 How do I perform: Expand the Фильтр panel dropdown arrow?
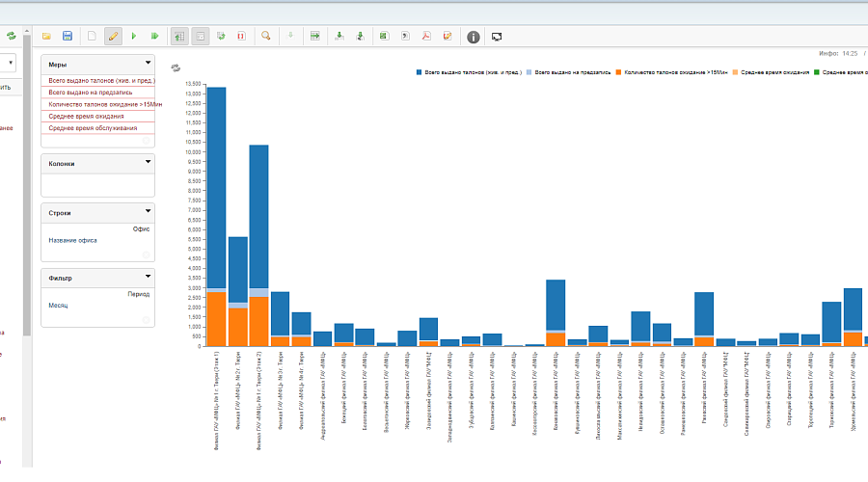(148, 276)
